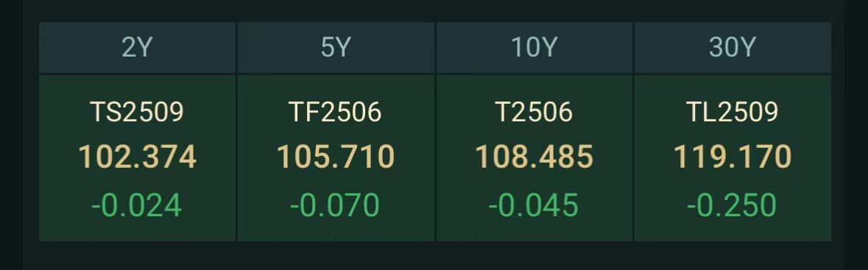
Task: Switch to the 30Y header tab
Action: 733,48
